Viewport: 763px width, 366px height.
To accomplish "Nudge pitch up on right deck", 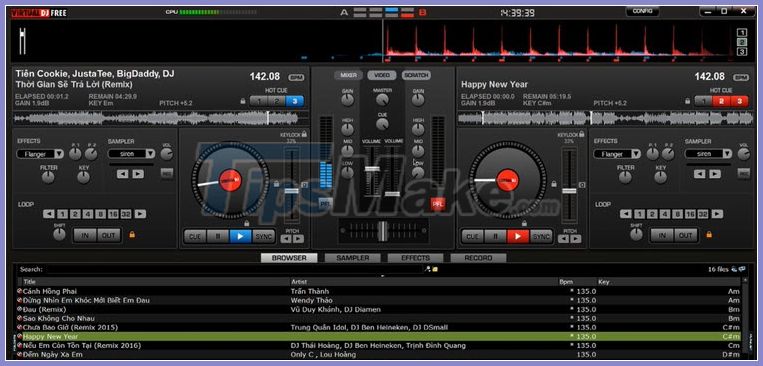I will point(576,239).
